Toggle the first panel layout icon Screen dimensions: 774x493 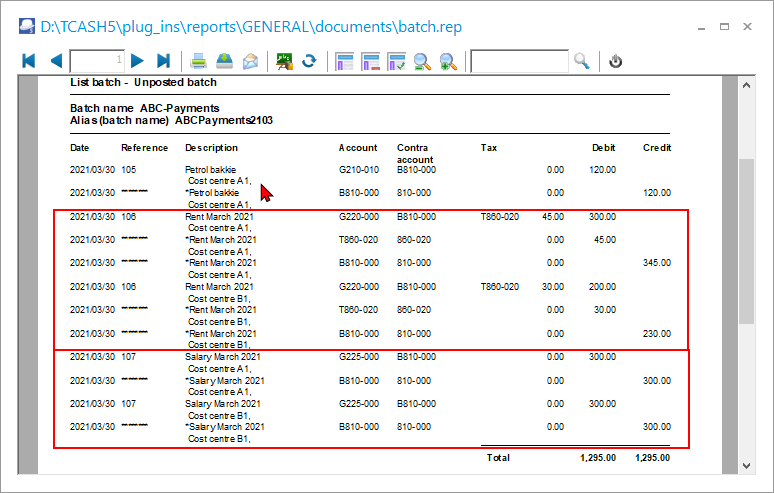click(x=345, y=62)
